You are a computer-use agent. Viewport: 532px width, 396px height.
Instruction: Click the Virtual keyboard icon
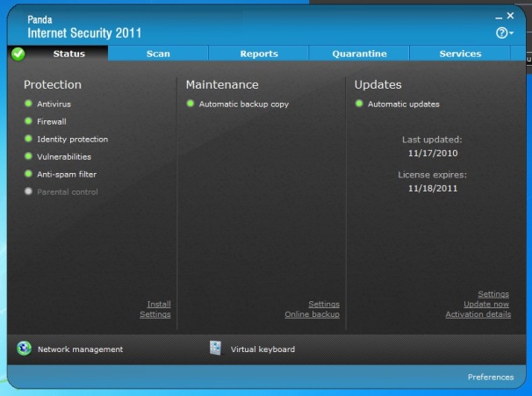click(x=215, y=348)
